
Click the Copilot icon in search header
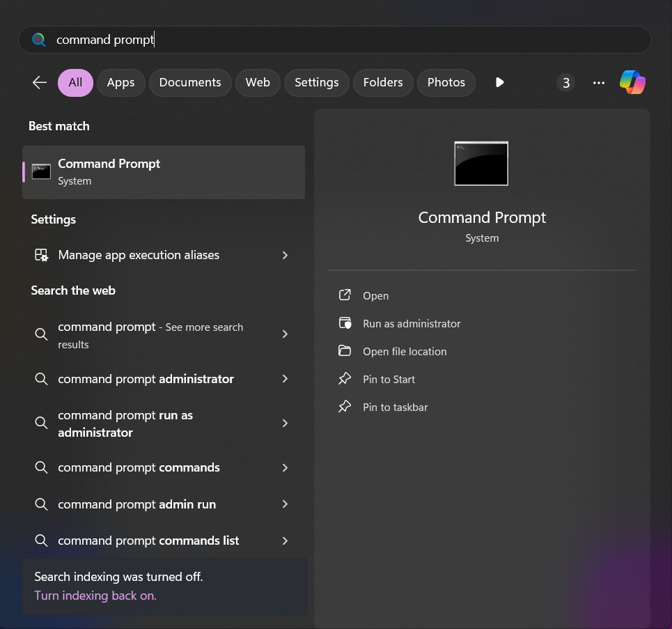632,82
